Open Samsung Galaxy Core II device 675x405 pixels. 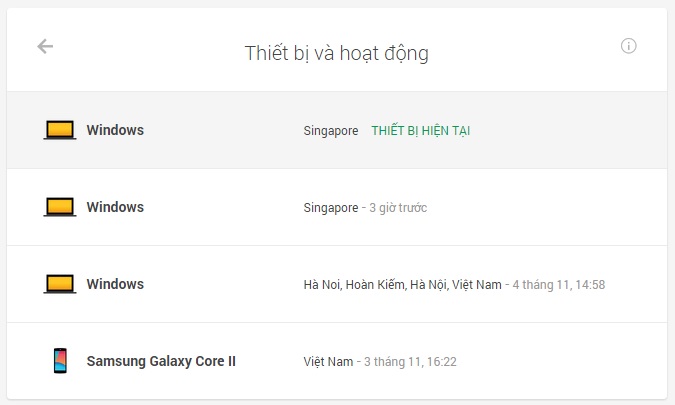click(x=161, y=361)
